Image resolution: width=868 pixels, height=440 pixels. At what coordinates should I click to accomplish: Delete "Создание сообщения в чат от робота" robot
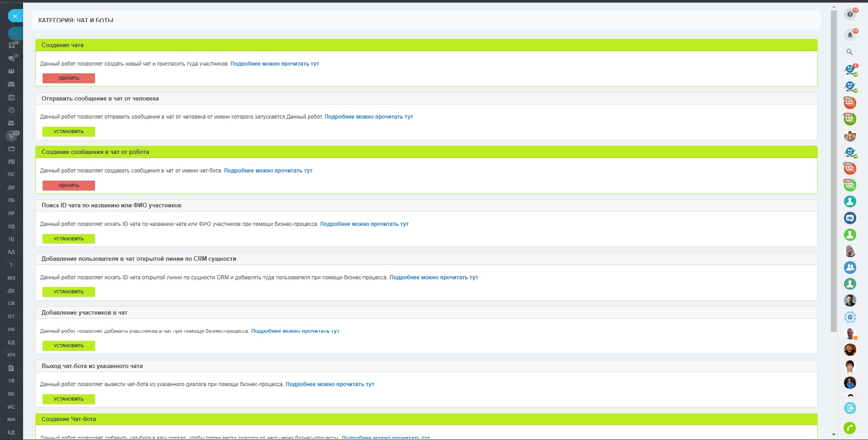coord(69,186)
